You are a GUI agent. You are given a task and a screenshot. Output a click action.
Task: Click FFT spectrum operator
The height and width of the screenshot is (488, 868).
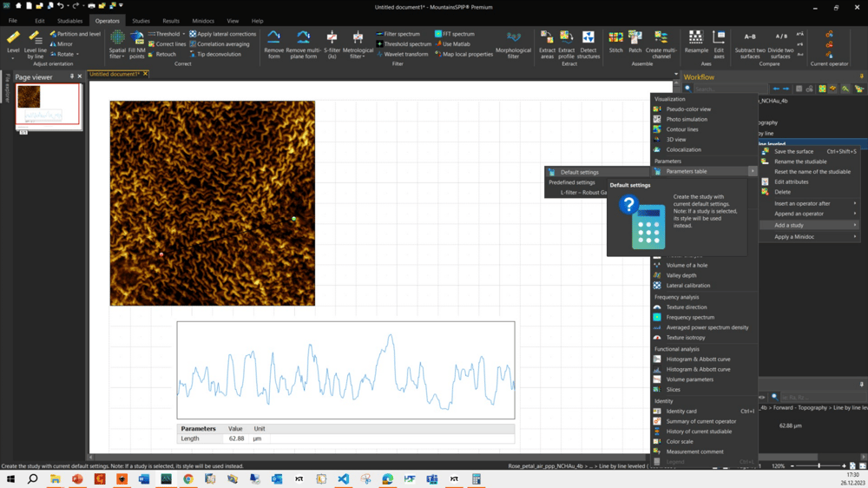tap(455, 34)
